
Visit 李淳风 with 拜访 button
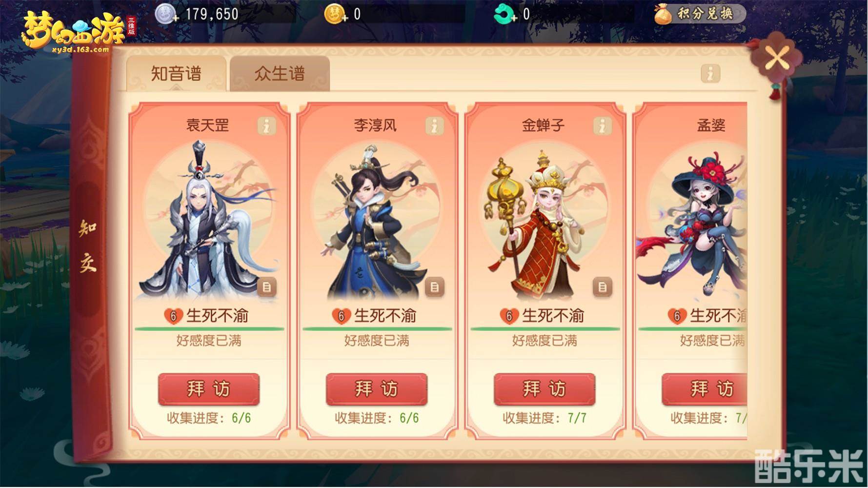(x=376, y=389)
